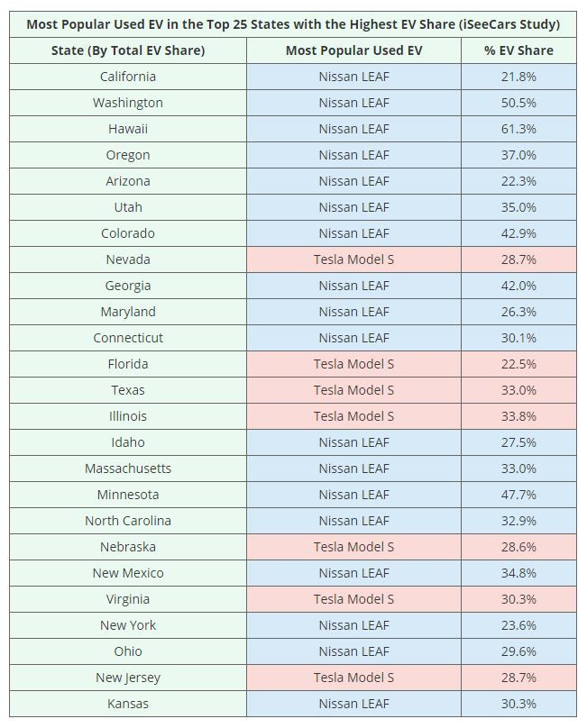Select the Virginia state cell
The width and height of the screenshot is (587, 728).
pos(128,599)
